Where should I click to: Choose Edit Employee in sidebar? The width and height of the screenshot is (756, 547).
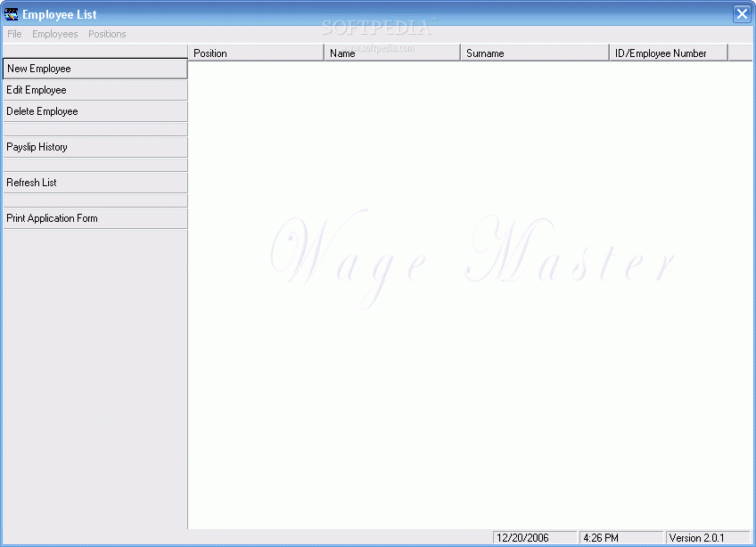click(x=95, y=90)
